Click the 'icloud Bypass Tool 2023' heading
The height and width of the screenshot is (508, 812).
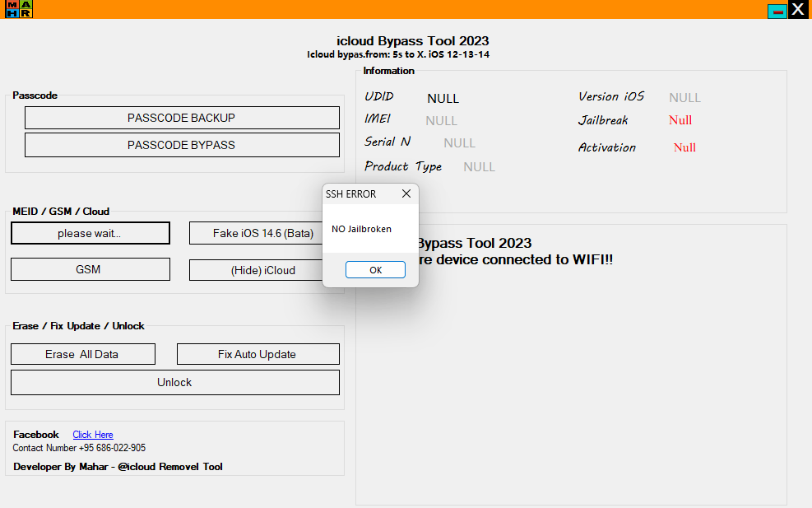(413, 40)
